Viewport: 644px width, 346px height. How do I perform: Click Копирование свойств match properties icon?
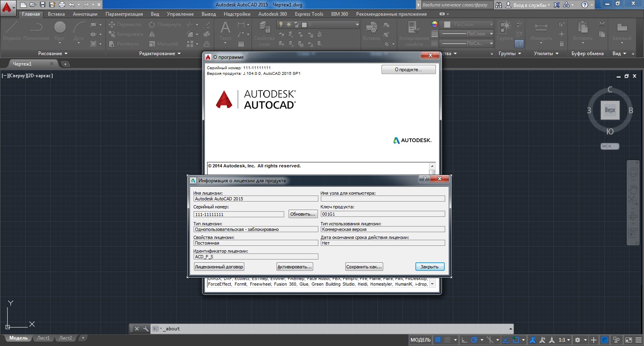[414, 34]
